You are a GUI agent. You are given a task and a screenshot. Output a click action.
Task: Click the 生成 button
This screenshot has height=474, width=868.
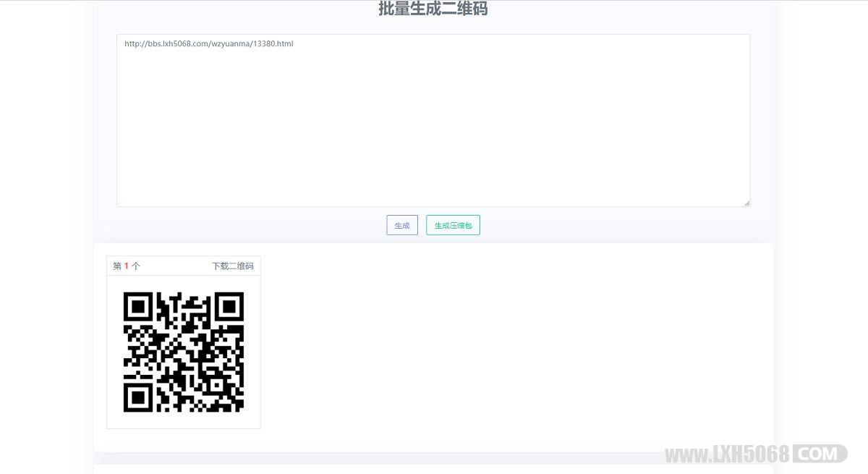tap(402, 225)
